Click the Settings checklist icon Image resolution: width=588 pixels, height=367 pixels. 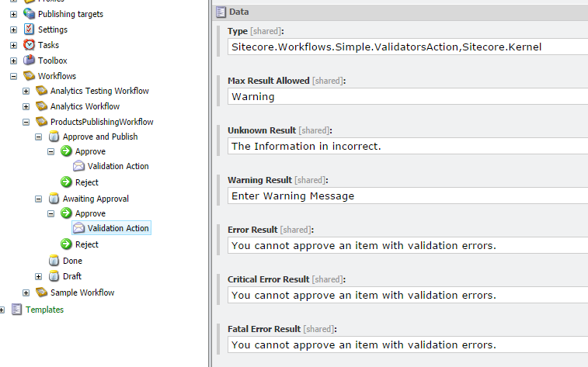pyautogui.click(x=29, y=29)
